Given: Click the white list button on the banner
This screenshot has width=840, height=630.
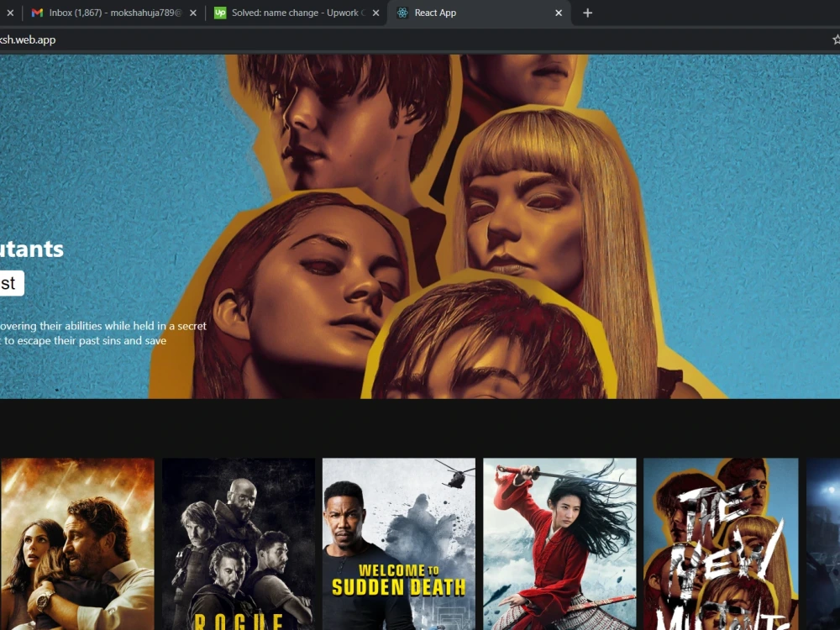Looking at the screenshot, I should (x=8, y=283).
